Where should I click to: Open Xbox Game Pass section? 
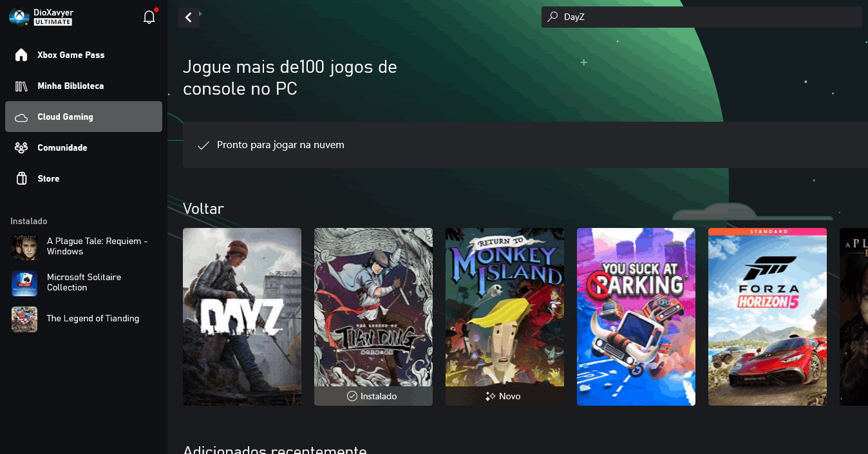pos(84,55)
